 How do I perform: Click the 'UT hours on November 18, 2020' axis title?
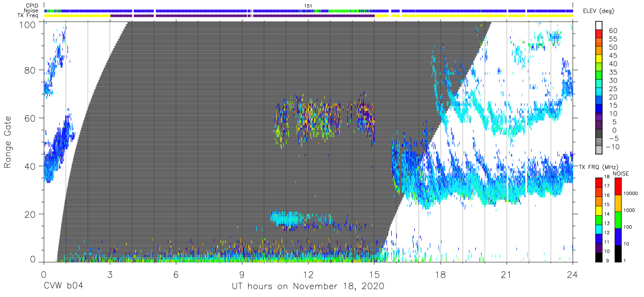click(308, 287)
